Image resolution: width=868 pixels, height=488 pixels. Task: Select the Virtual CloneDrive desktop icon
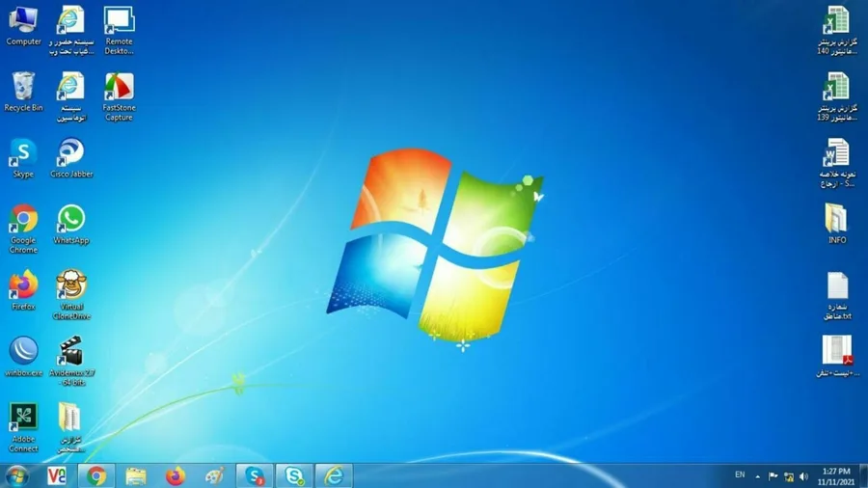click(71, 295)
